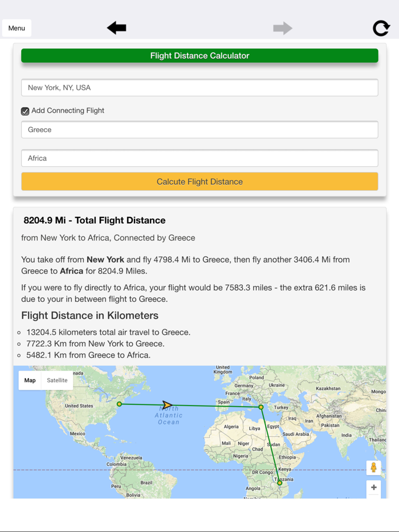Select the Pegman street view icon on the map
This screenshot has width=399, height=532.
(x=373, y=468)
